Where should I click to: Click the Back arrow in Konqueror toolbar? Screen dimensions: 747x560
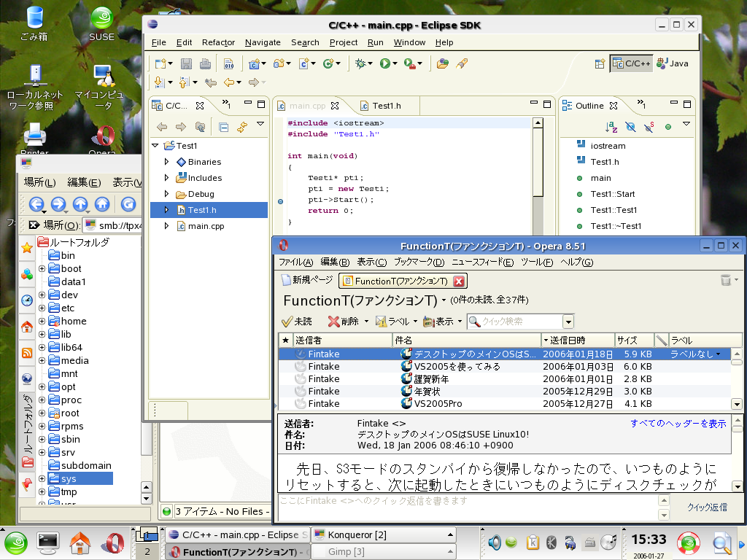(36, 204)
